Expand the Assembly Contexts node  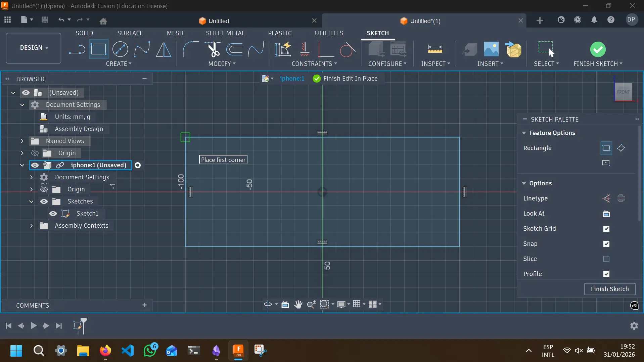[x=31, y=226]
